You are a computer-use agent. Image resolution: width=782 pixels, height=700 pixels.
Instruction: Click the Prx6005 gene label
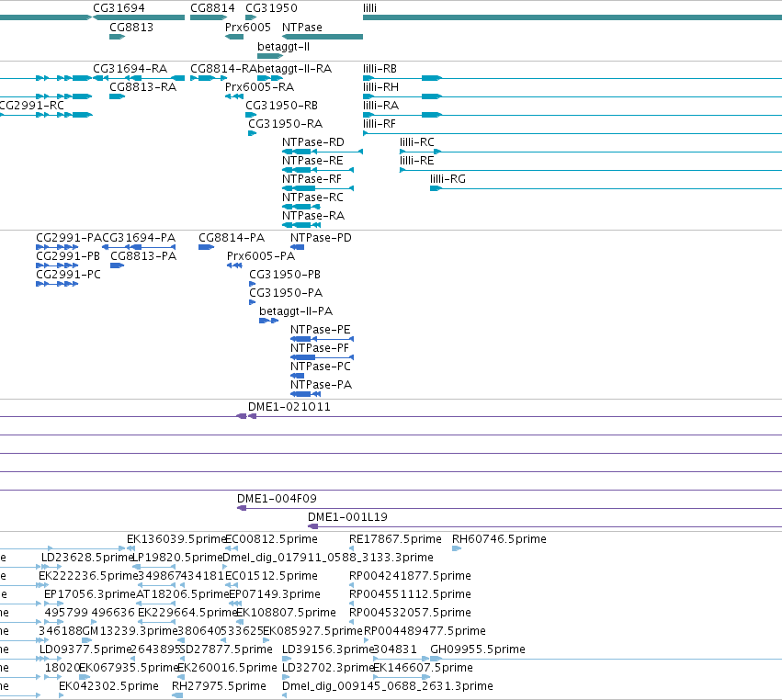pyautogui.click(x=248, y=28)
